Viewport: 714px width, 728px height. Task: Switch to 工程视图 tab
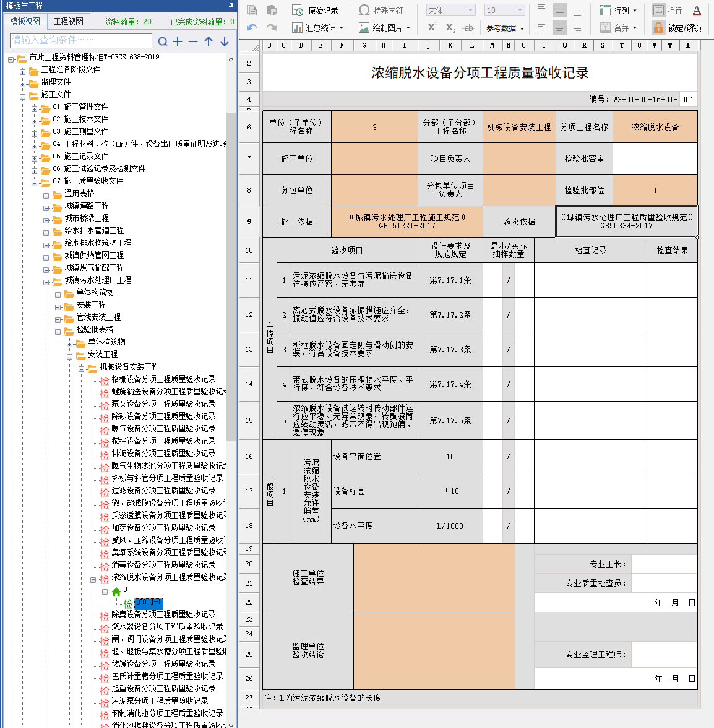tap(69, 21)
